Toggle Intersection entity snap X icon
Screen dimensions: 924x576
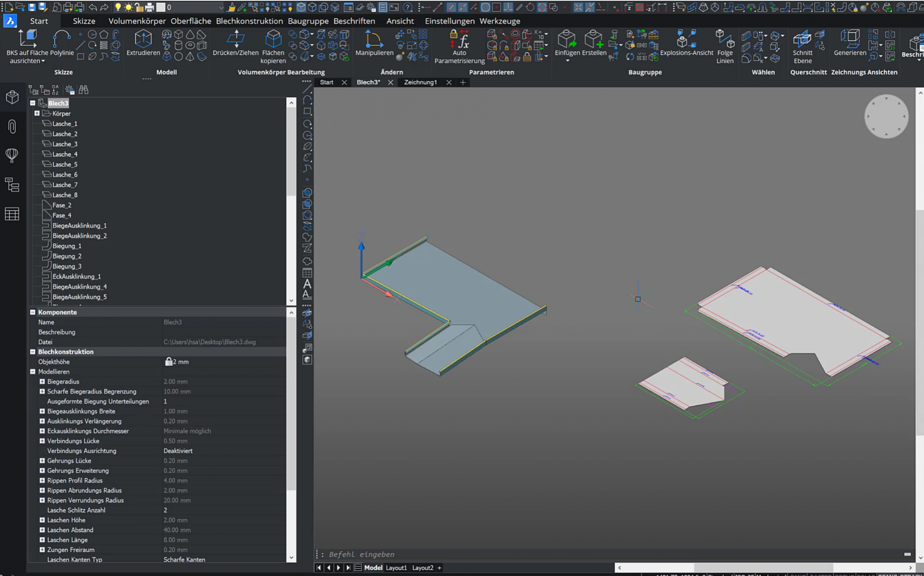pos(578,7)
